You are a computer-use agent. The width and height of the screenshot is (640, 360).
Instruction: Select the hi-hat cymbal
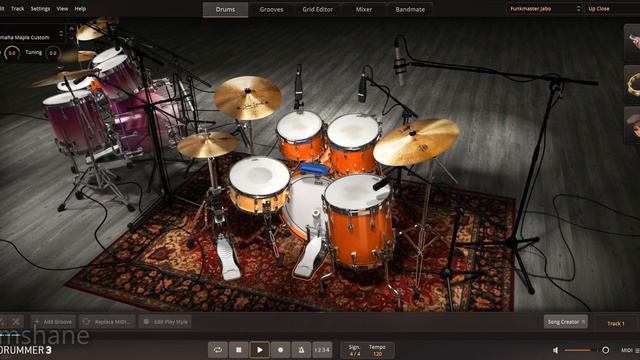208,144
